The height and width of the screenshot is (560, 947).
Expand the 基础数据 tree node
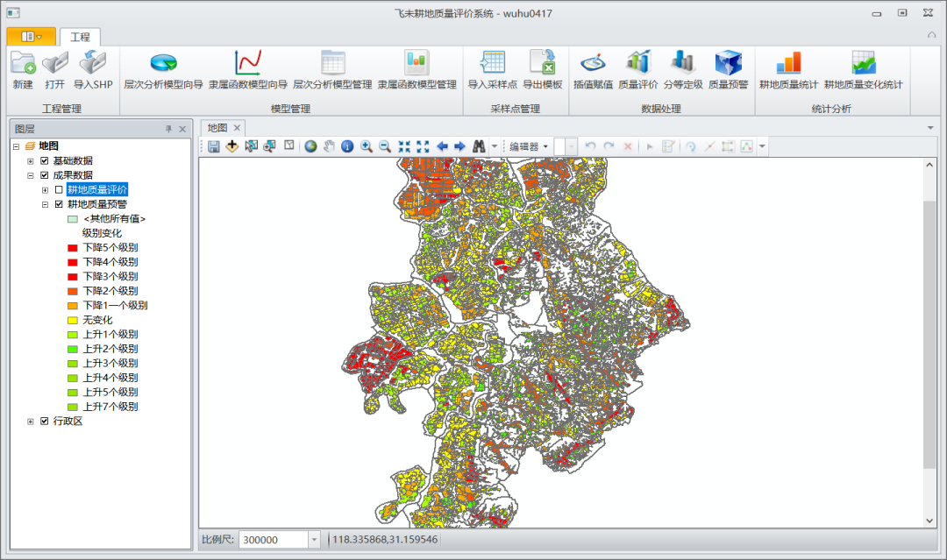(30, 161)
